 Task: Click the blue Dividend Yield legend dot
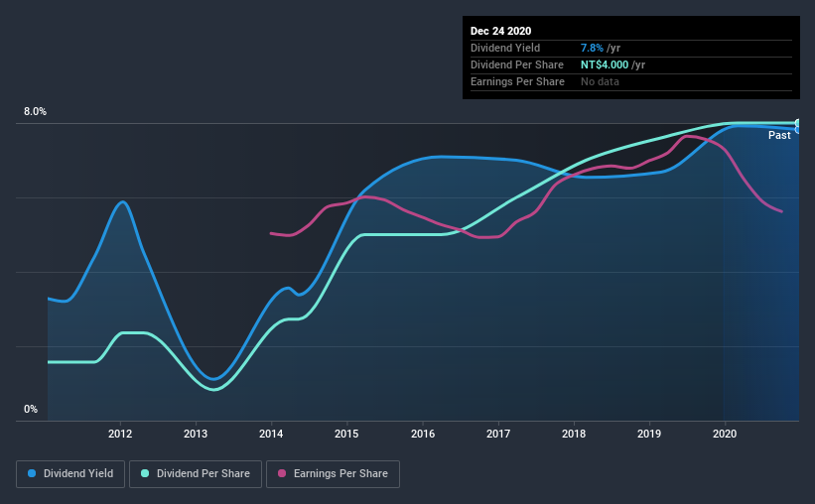click(32, 473)
